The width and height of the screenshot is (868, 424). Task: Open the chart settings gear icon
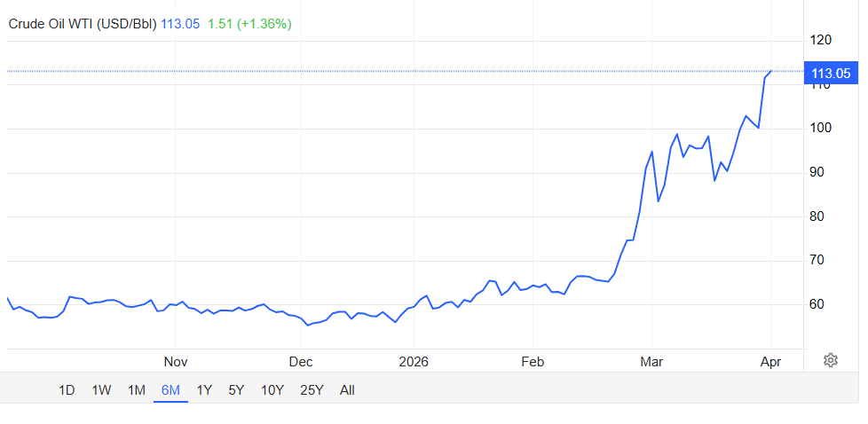[x=831, y=360]
